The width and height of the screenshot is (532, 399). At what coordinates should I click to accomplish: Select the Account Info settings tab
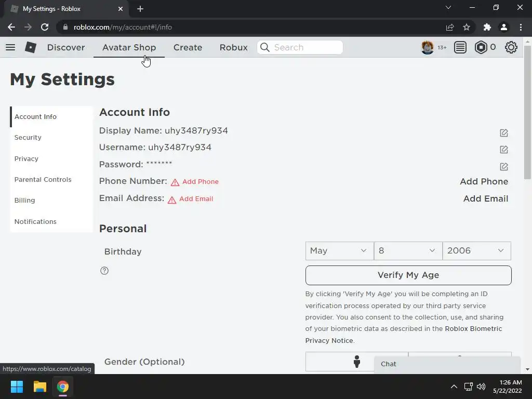[51, 117]
